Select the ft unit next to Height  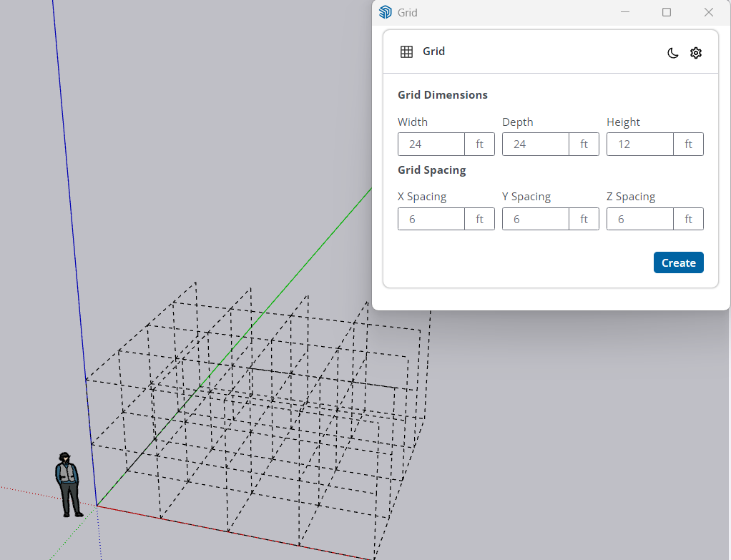click(x=688, y=144)
